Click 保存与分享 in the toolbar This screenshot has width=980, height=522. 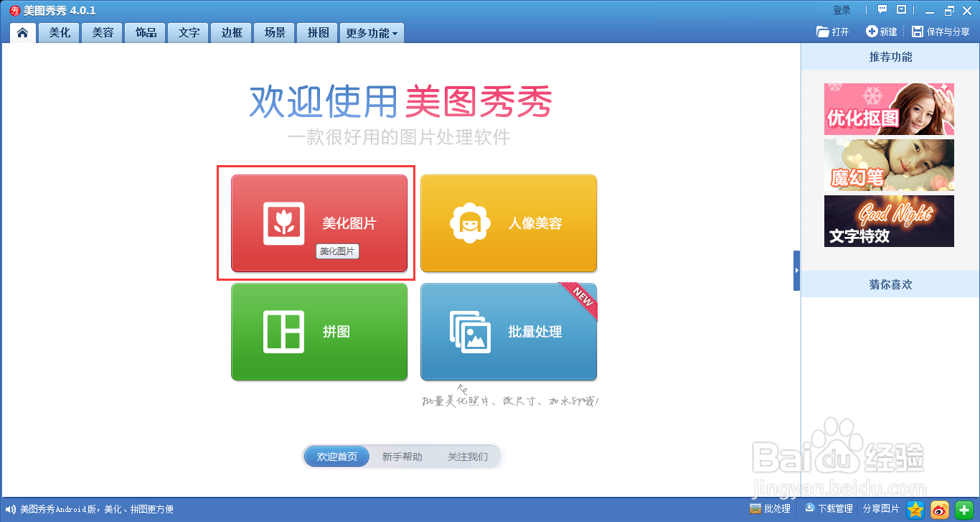(941, 32)
